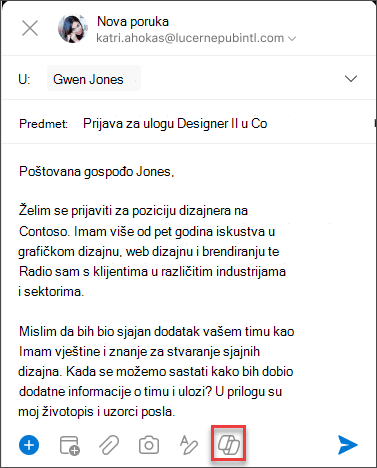377x468 pixels.
Task: Click sender profile picture
Action: coord(73,28)
